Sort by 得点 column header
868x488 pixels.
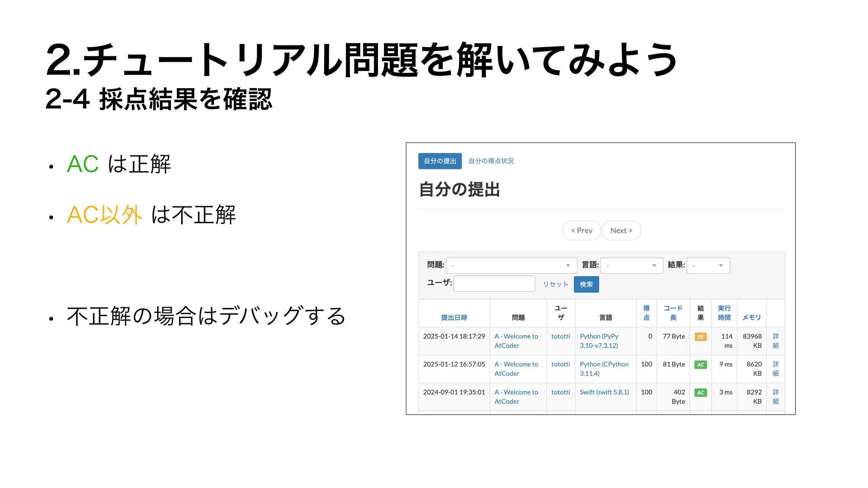coord(646,313)
